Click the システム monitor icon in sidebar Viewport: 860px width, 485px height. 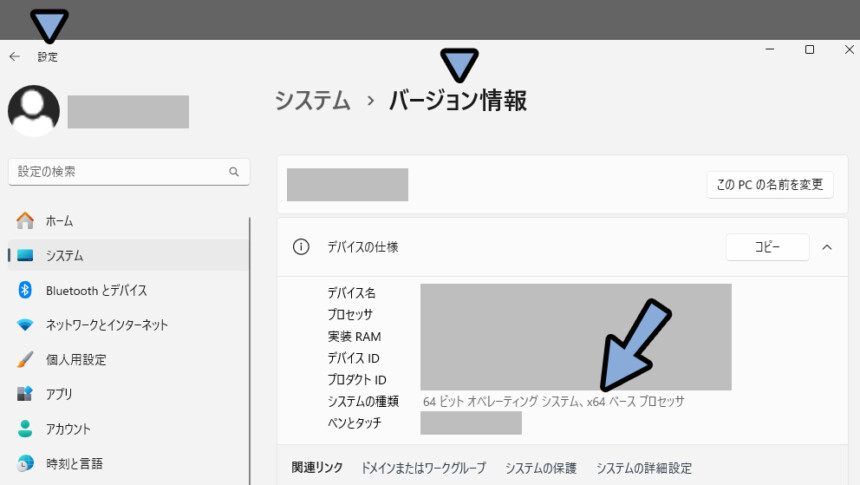(25, 255)
